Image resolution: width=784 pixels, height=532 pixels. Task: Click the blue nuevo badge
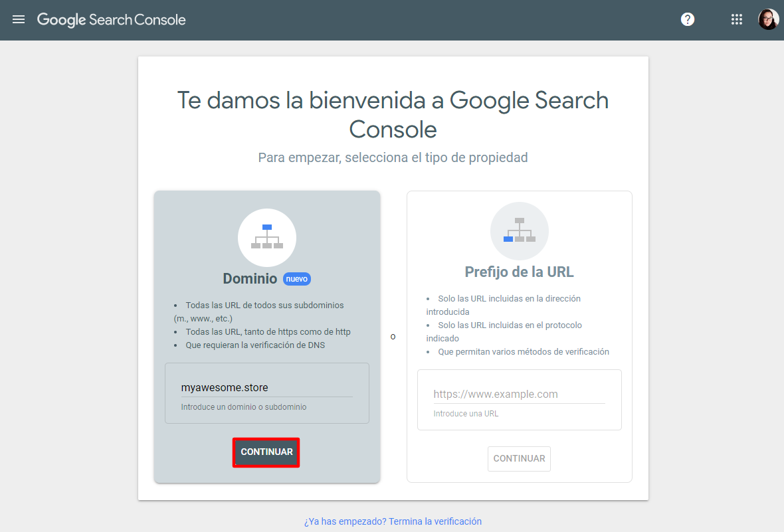point(297,279)
